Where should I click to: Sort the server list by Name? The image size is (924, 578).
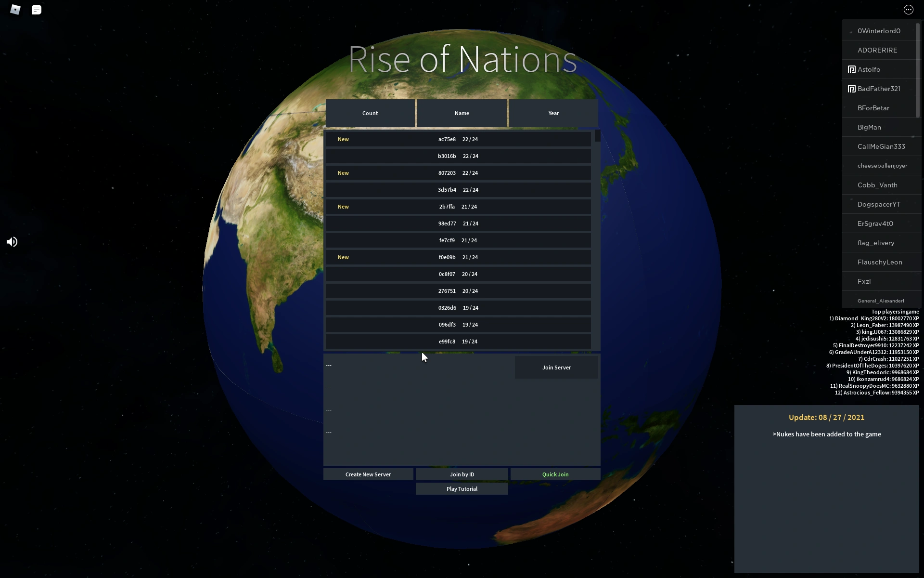[462, 113]
